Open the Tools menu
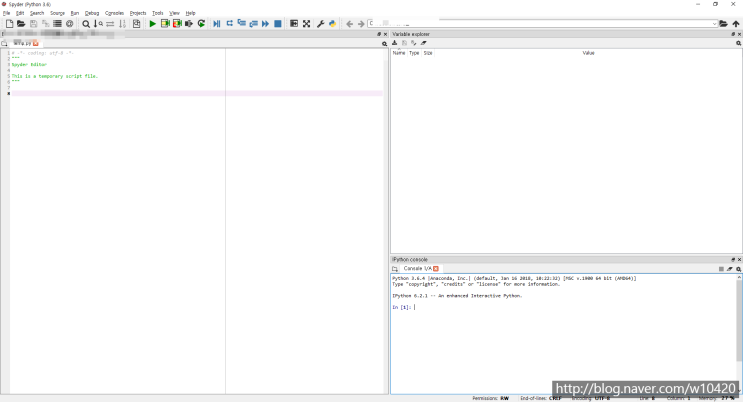The image size is (743, 402). click(157, 13)
